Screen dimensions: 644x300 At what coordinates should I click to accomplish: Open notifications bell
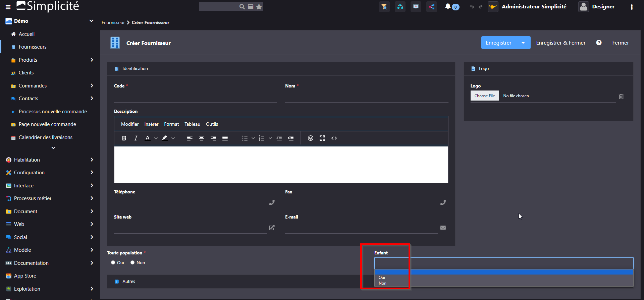(x=448, y=6)
